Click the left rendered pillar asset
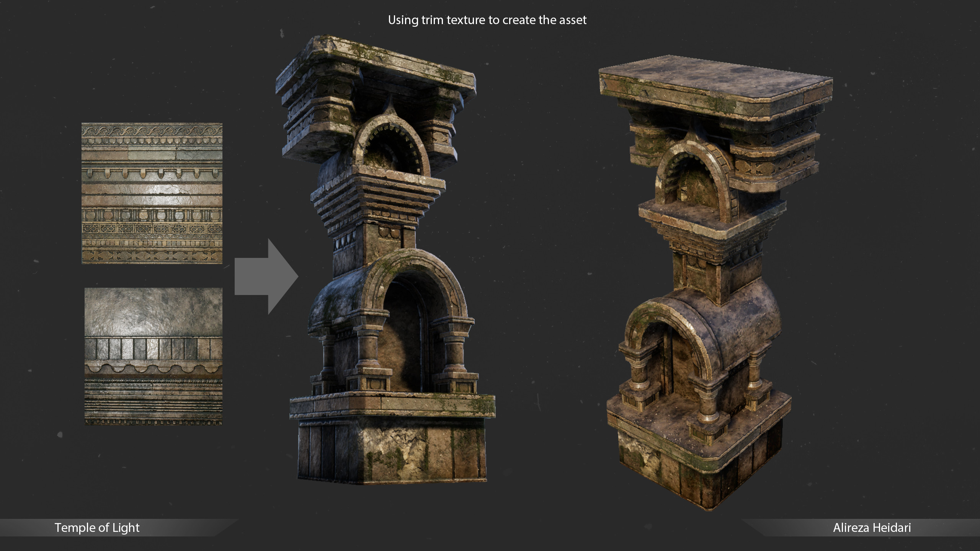The height and width of the screenshot is (551, 980). point(385,259)
